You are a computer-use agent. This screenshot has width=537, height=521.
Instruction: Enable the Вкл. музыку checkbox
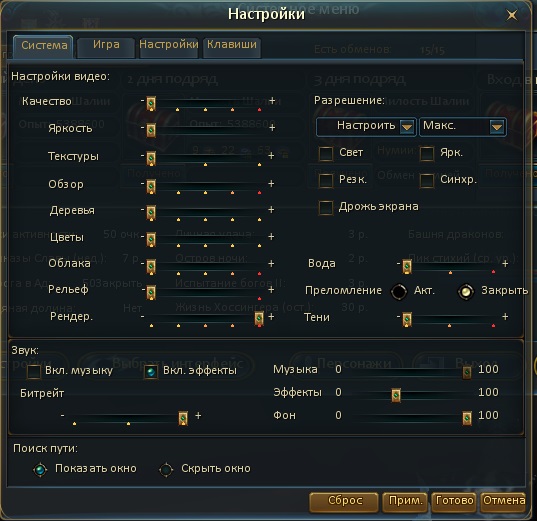[34, 371]
